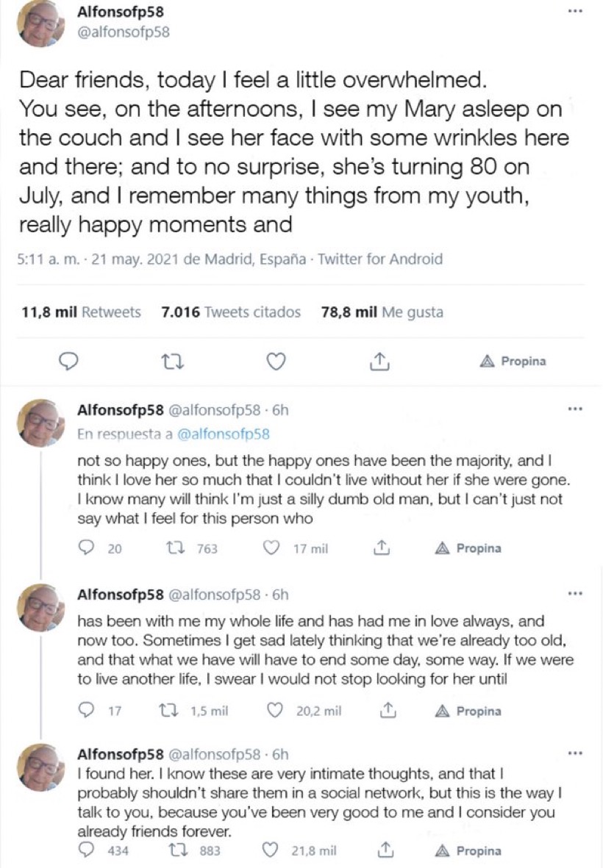This screenshot has width=603, height=868.
Task: Open the main tweet profile avatar
Action: click(40, 24)
